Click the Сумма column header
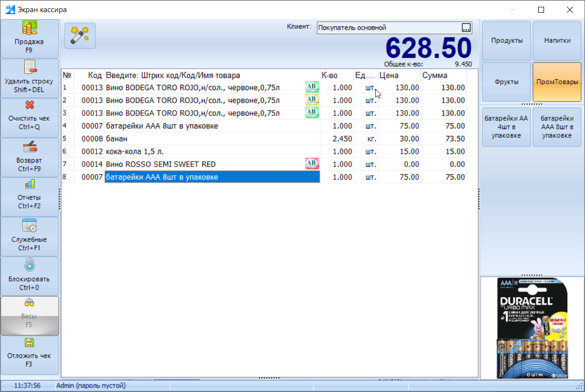The image size is (585, 392). coord(443,75)
